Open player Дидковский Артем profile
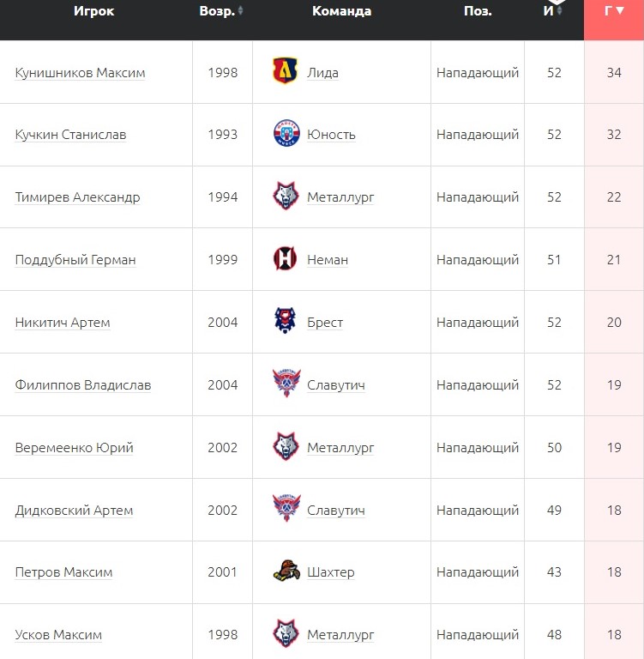Viewport: 644px width, 659px height. click(x=74, y=511)
